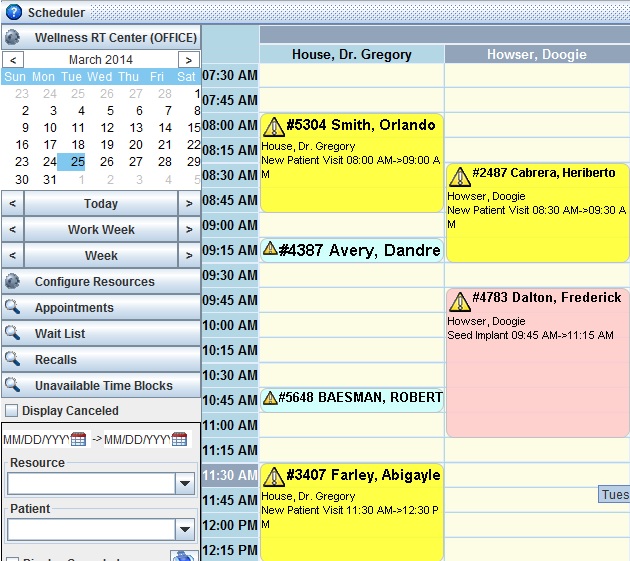Image resolution: width=630 pixels, height=561 pixels.
Task: Click the Recalls label
Action: click(x=55, y=359)
